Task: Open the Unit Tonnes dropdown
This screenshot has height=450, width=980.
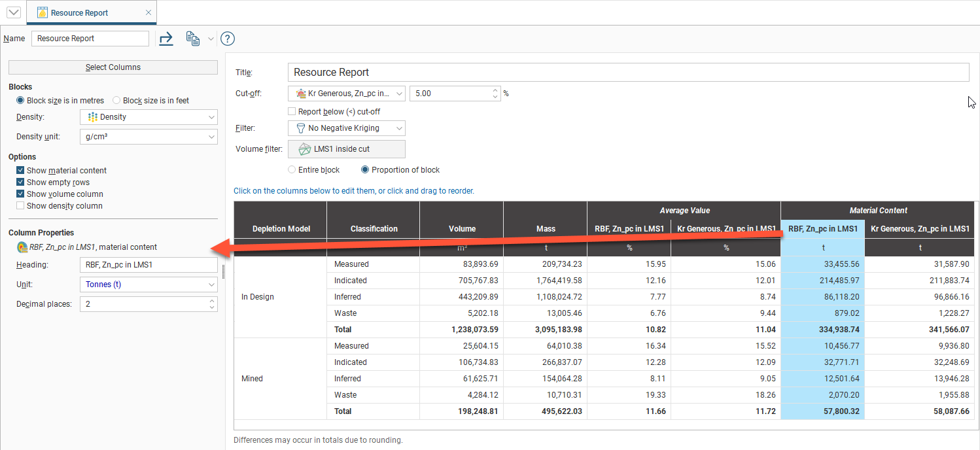Action: tap(211, 284)
